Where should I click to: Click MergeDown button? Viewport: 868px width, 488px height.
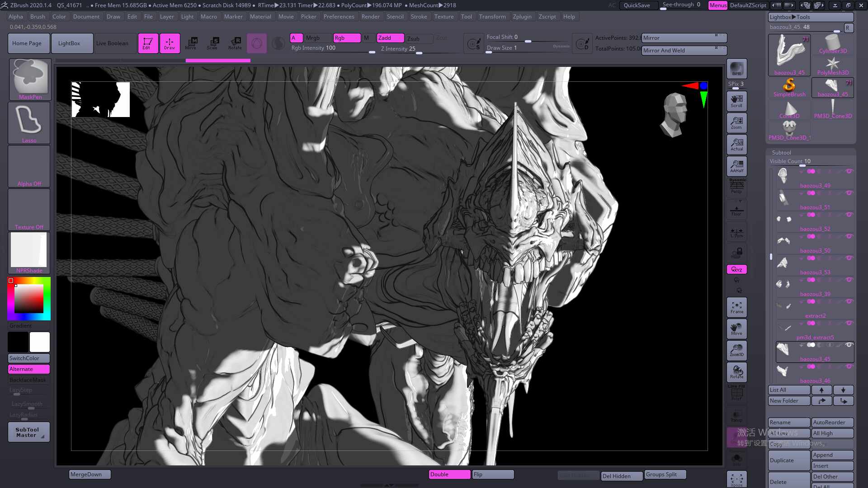pyautogui.click(x=90, y=474)
